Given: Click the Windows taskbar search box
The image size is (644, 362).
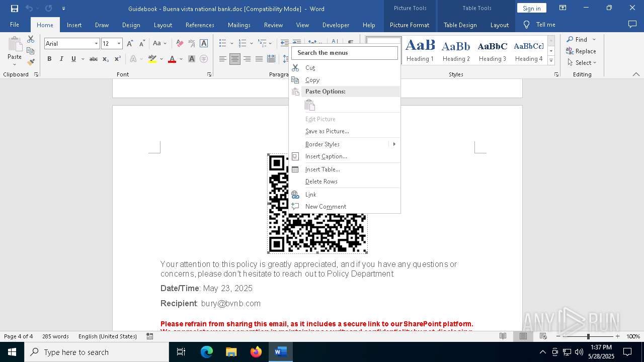Looking at the screenshot, I should (x=97, y=352).
